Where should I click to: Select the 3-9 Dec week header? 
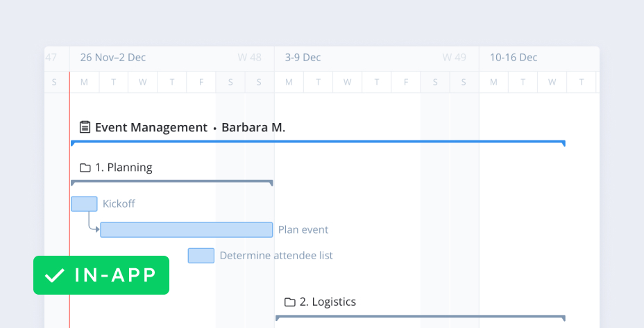tap(303, 58)
